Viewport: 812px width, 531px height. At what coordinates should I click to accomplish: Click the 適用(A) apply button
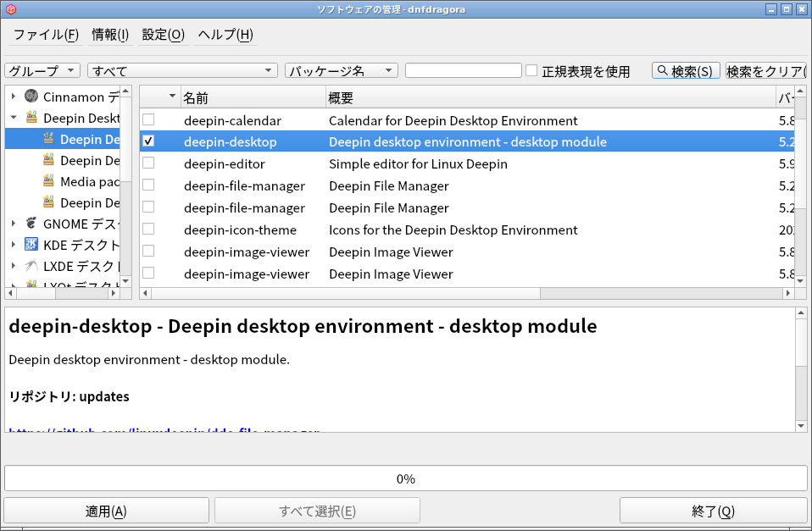tap(106, 512)
